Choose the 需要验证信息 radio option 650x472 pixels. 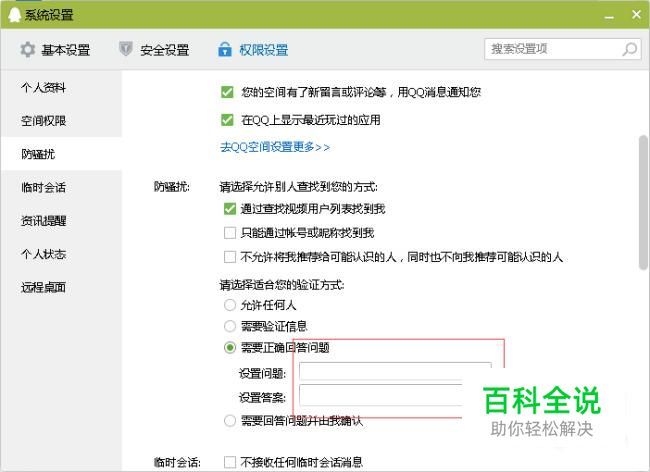230,326
